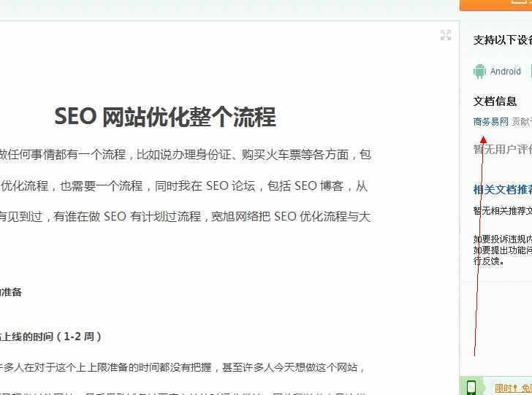Click the 文档信息 section heading
Screen dimensions: 532x395
pyautogui.click(x=495, y=101)
